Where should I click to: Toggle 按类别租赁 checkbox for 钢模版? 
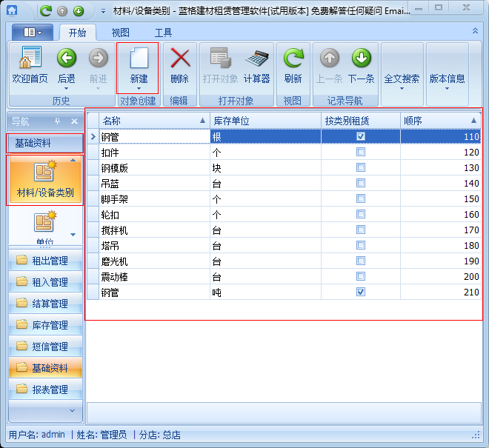(361, 167)
